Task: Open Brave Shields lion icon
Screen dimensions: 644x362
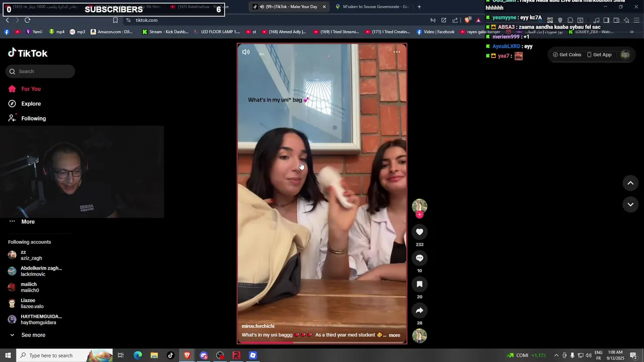Action: pos(467,20)
